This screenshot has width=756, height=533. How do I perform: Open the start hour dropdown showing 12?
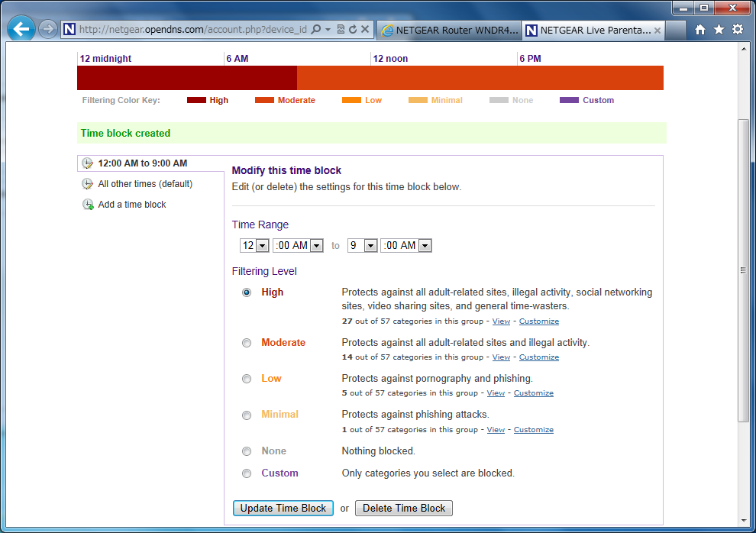(254, 246)
